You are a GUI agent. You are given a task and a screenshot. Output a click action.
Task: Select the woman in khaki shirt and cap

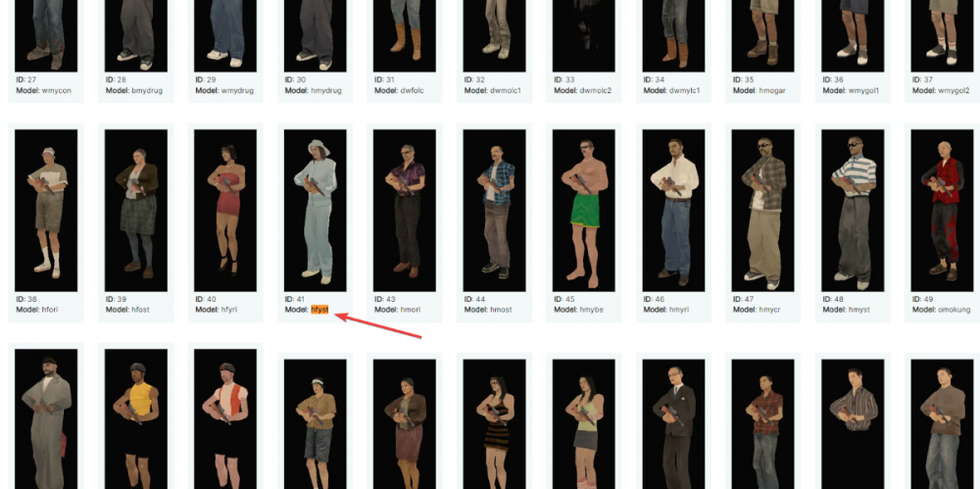pos(315,424)
